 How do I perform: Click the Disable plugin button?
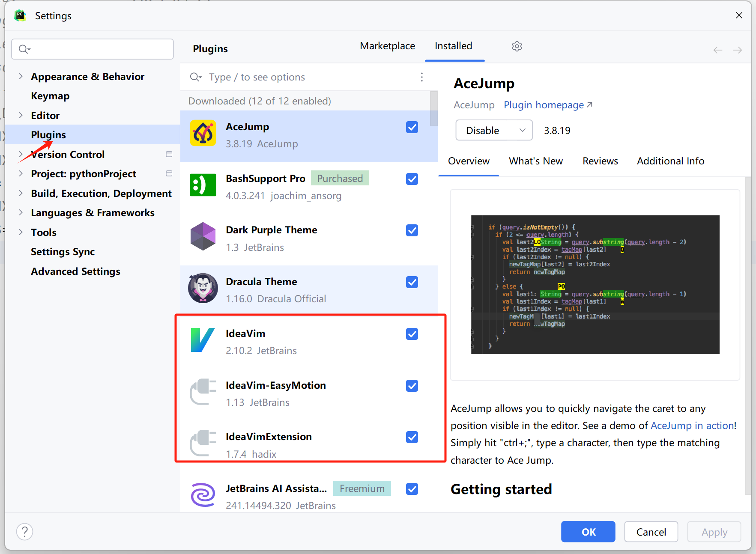[484, 130]
